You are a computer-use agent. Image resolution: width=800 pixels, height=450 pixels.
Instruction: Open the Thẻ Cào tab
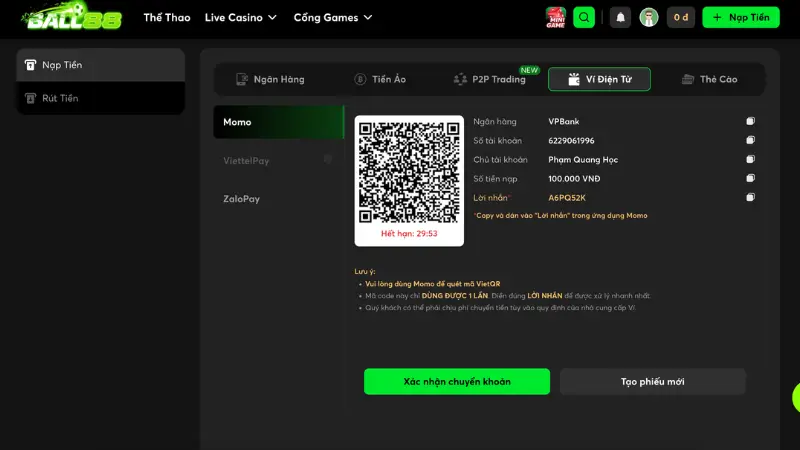[709, 79]
